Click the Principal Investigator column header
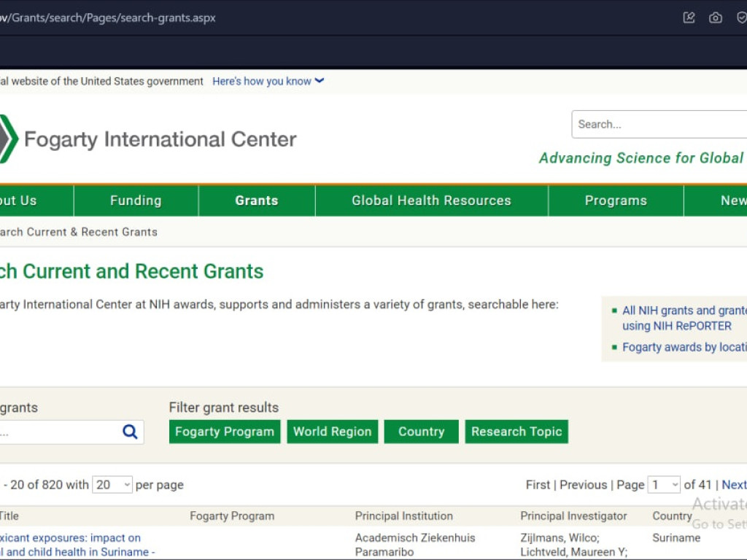This screenshot has width=747, height=560. (573, 516)
